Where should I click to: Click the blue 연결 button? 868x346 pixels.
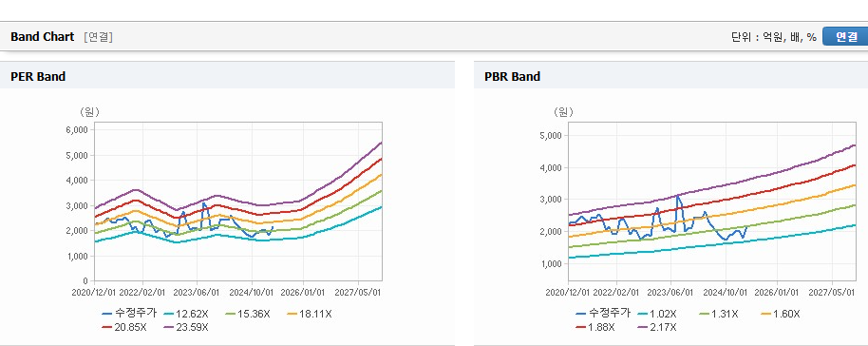(x=845, y=36)
